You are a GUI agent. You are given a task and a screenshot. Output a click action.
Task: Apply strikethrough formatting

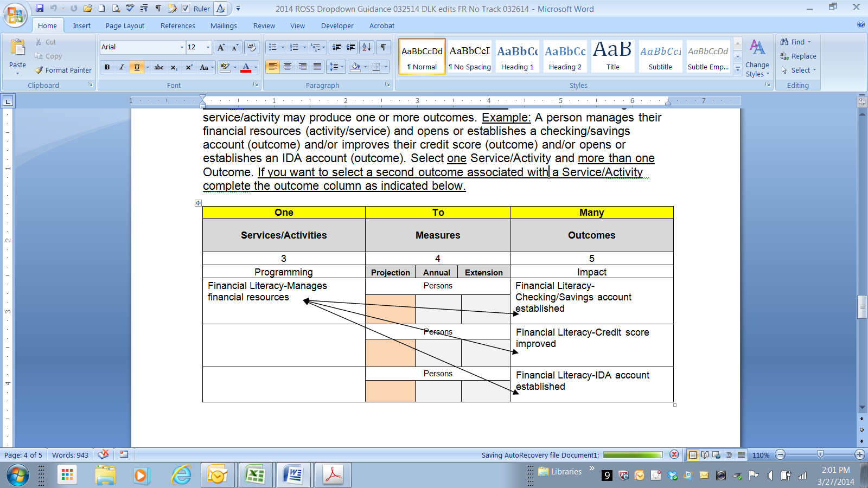pyautogui.click(x=159, y=67)
